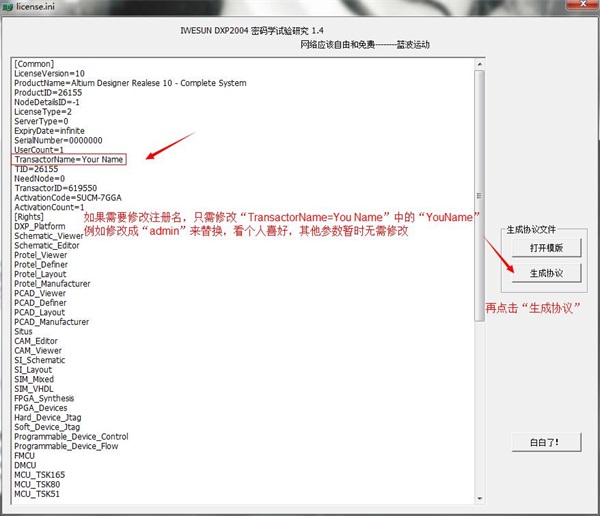Screen dimensions: 600x516
Task: Click the Protel_Definer line
Action: tap(41, 265)
